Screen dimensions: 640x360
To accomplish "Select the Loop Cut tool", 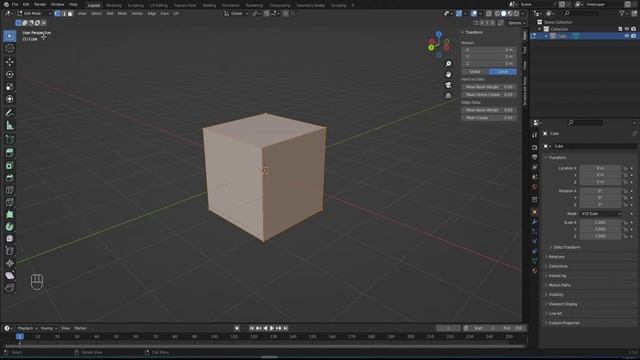I will [x=9, y=190].
